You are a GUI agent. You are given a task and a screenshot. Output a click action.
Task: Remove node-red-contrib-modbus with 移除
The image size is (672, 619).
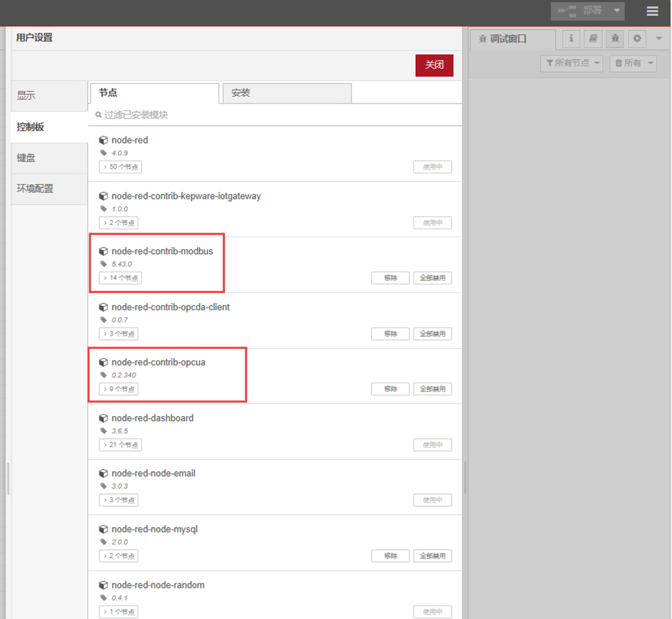390,278
